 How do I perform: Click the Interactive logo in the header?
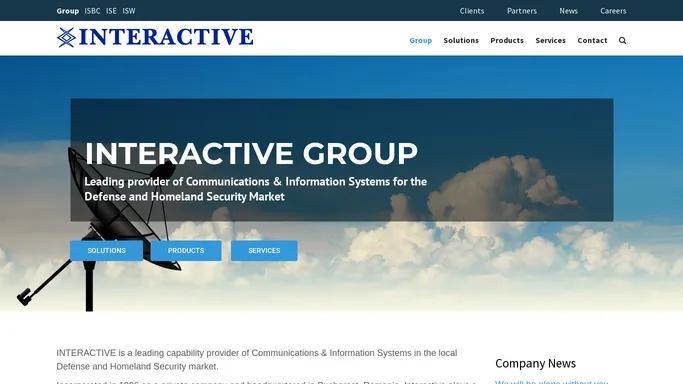point(155,37)
